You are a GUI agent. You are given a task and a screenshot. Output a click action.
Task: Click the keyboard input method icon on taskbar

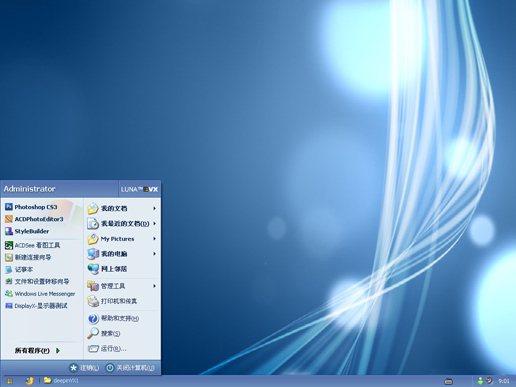tap(449, 381)
